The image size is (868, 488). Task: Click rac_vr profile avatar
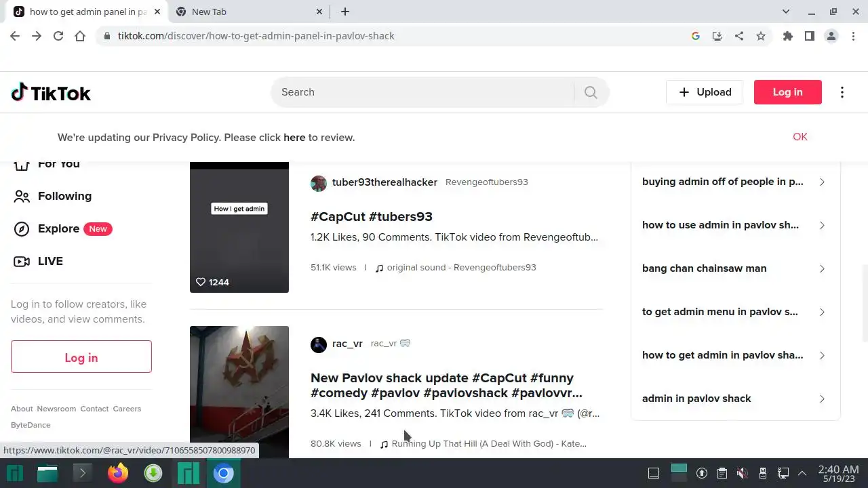point(319,344)
